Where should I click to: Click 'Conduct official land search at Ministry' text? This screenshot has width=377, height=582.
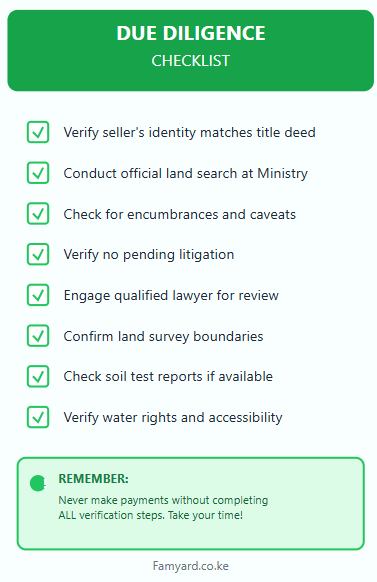186,173
